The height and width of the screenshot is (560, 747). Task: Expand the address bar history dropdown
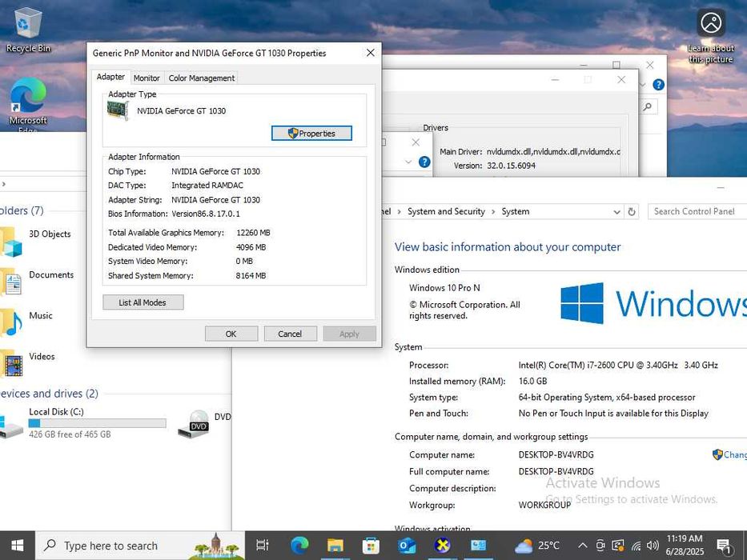616,212
